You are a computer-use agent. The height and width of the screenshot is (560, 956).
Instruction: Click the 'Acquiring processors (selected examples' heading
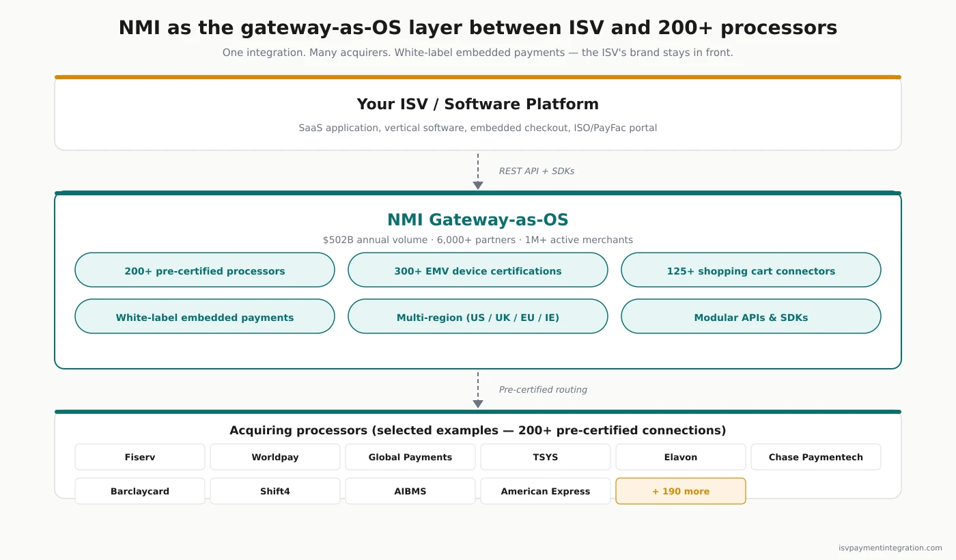click(478, 430)
